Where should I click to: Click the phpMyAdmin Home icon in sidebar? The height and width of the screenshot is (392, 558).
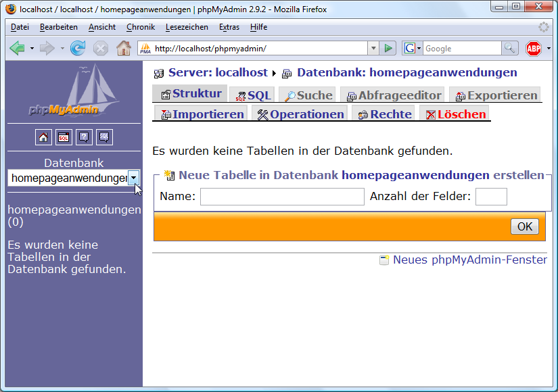[x=43, y=137]
